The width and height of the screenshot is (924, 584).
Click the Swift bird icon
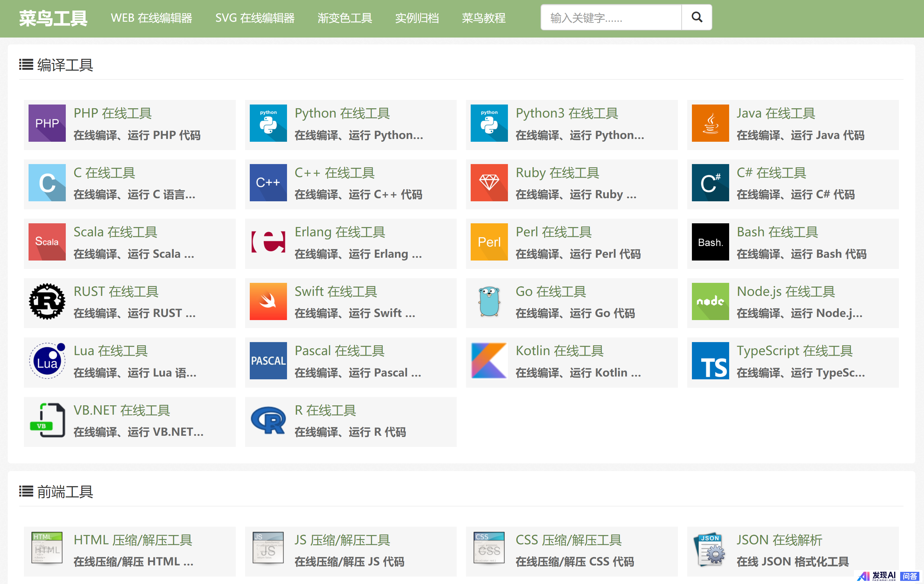point(268,301)
